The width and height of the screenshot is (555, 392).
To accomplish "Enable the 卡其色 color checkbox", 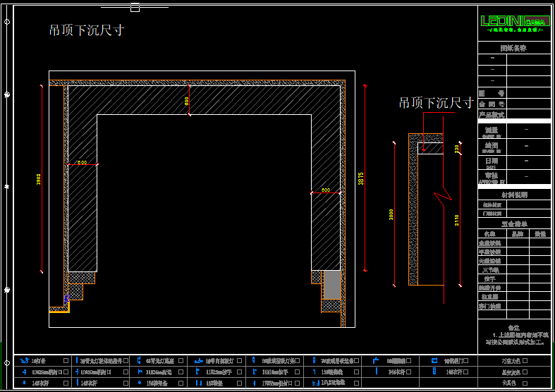I will (525, 383).
